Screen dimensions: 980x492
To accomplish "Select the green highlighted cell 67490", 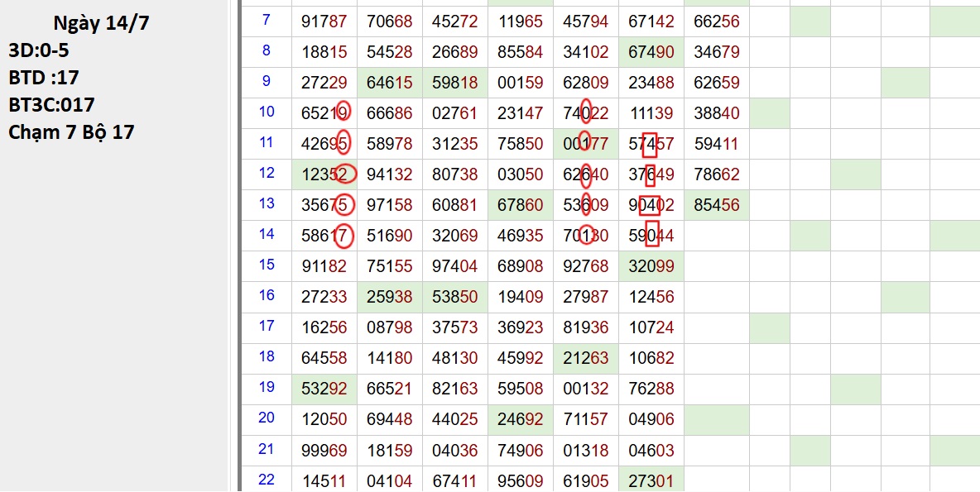I will [x=651, y=51].
